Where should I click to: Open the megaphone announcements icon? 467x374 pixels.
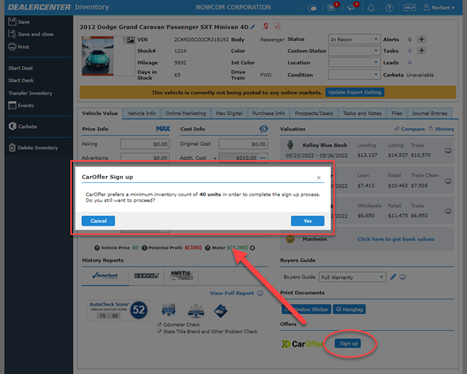(352, 7)
